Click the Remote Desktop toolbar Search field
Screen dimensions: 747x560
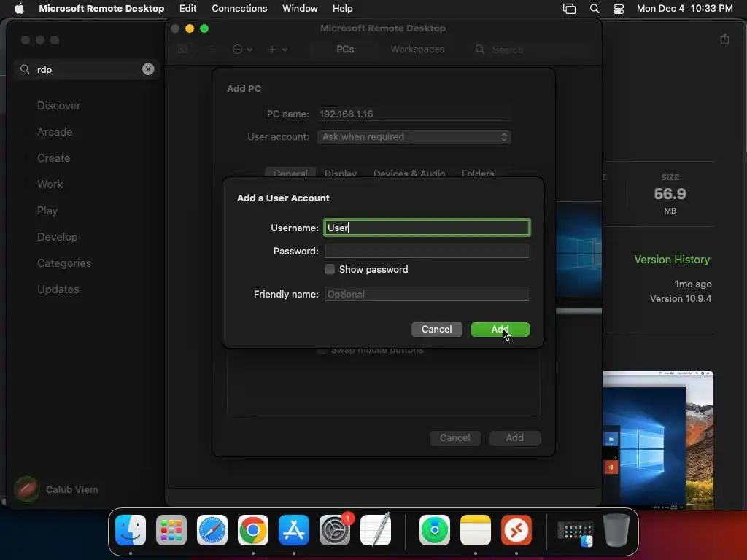tap(531, 50)
